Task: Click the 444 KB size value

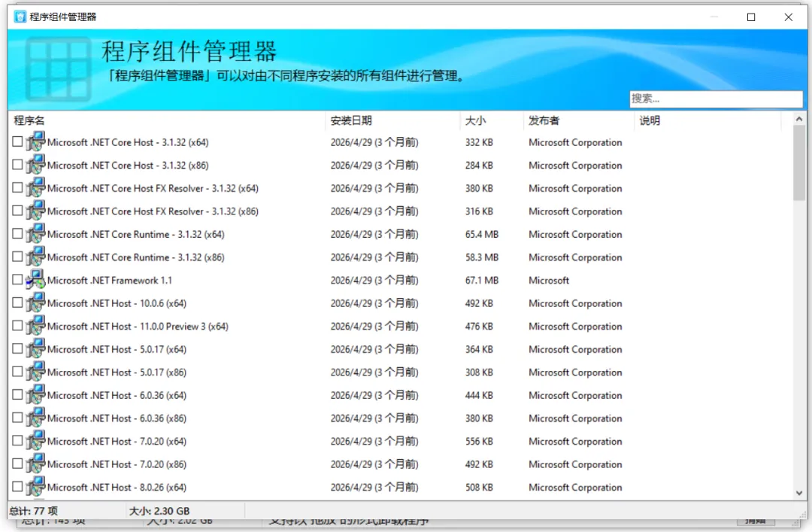Action: click(479, 395)
